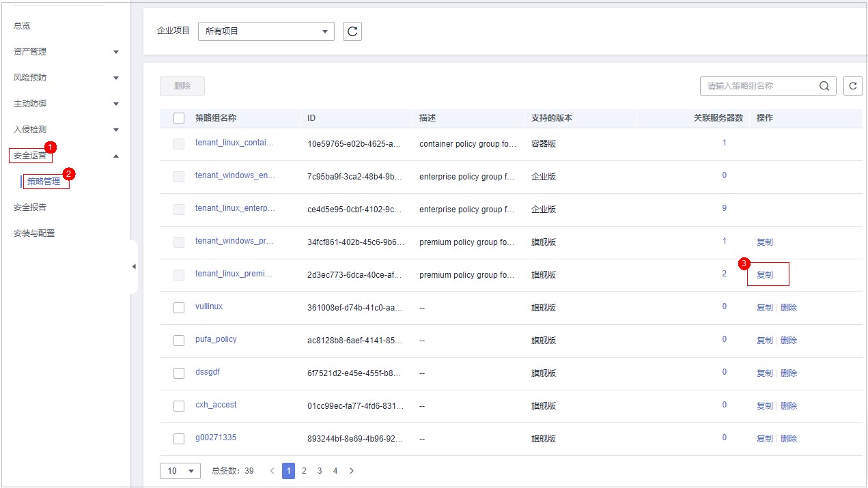
Task: Toggle the select-all checkbox in table header
Action: click(x=179, y=118)
